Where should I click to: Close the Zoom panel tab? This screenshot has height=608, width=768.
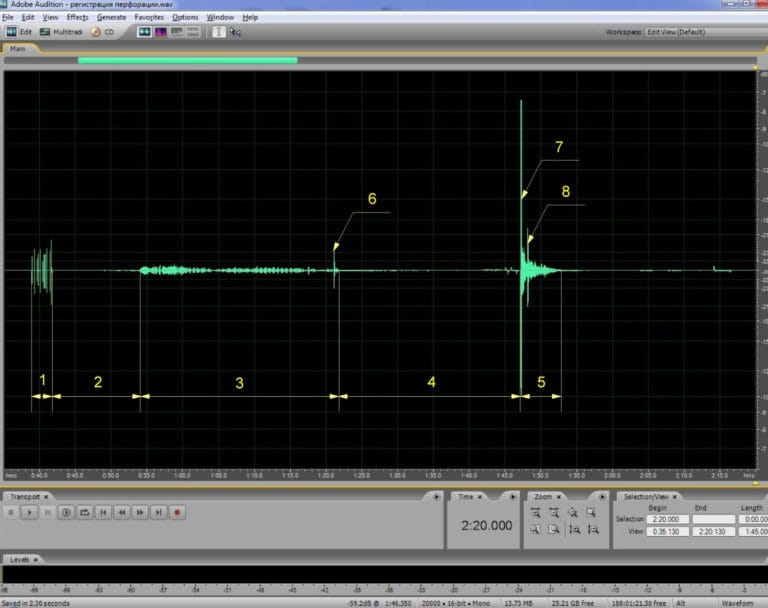pos(558,497)
